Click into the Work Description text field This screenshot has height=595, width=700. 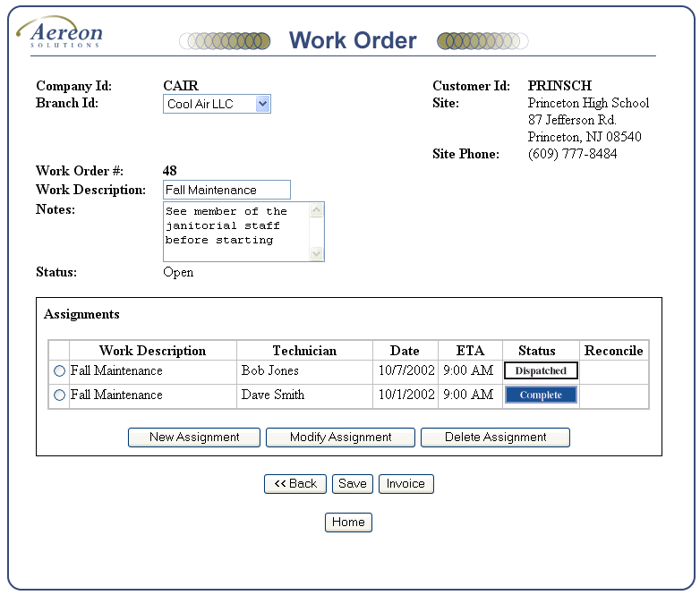[x=227, y=190]
